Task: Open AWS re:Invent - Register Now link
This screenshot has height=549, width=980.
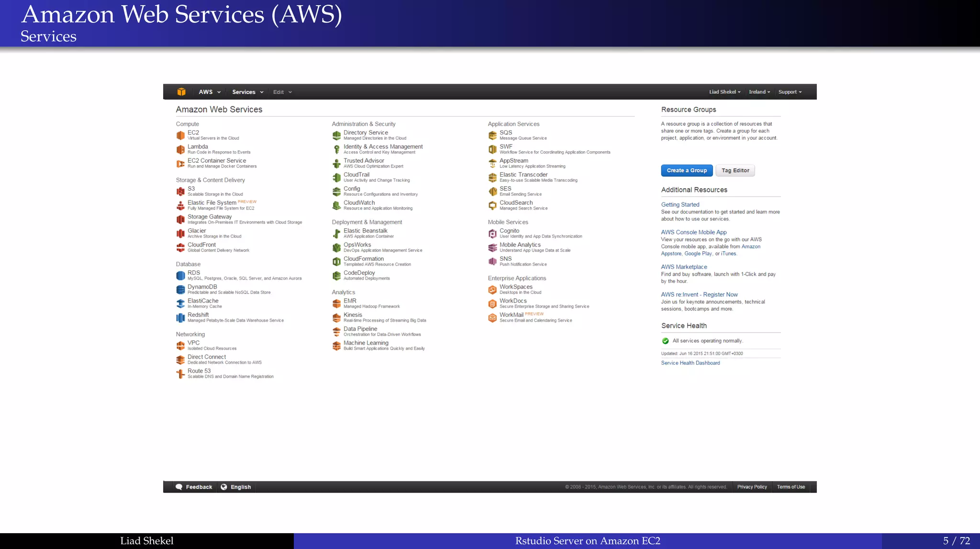Action: click(699, 294)
